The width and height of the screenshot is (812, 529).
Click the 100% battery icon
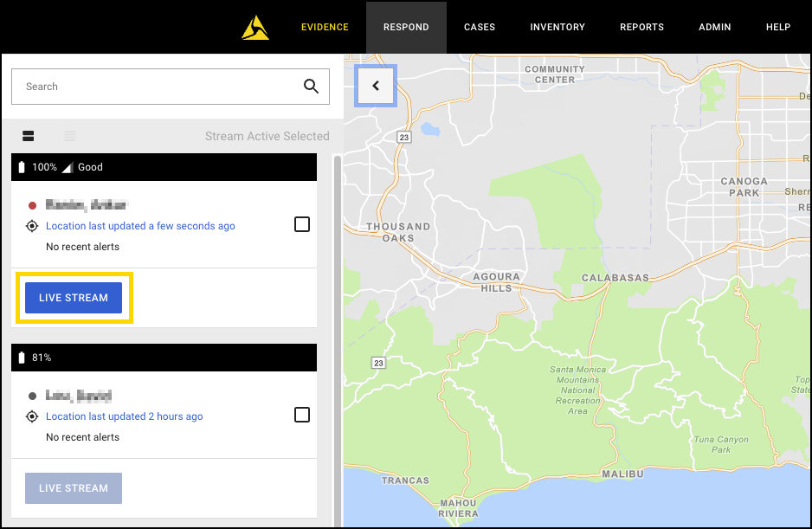point(22,167)
